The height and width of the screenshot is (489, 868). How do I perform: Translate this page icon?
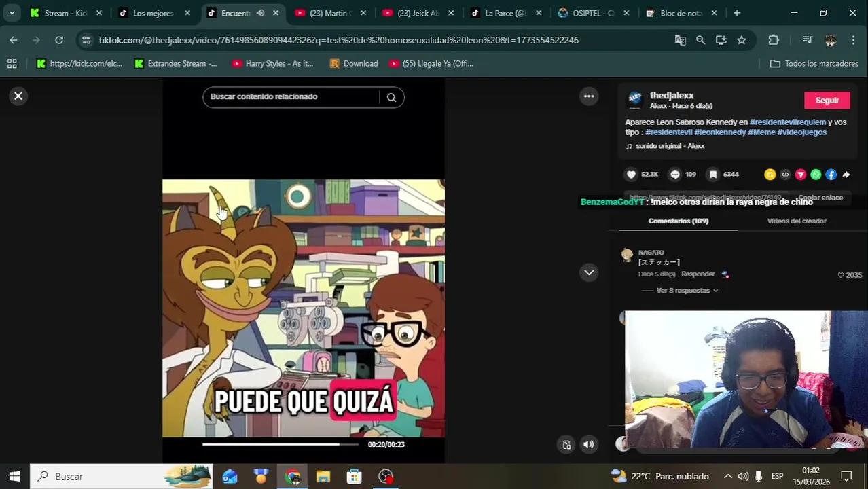click(x=680, y=40)
